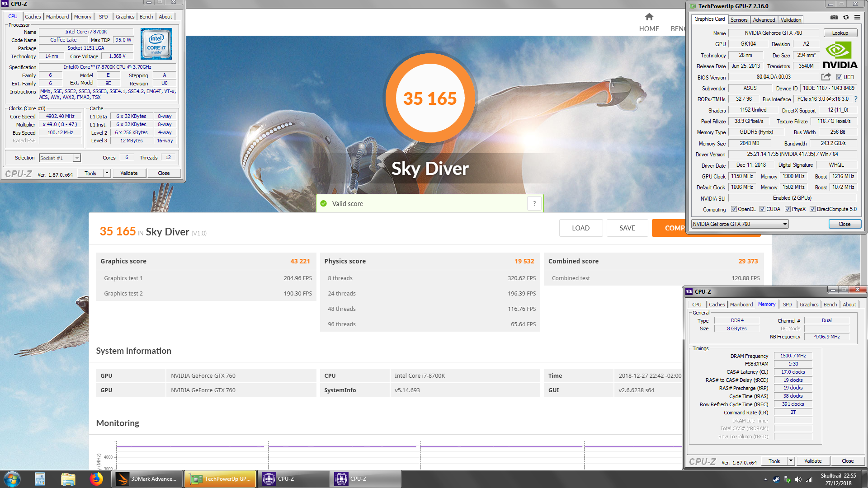Open the Caches tab in top-left CPU-Z
The image size is (868, 488).
pyautogui.click(x=33, y=17)
